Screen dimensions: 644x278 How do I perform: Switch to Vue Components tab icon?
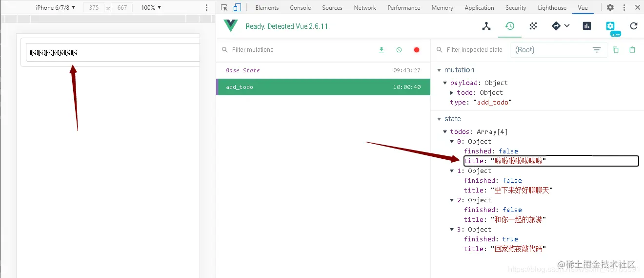point(486,26)
